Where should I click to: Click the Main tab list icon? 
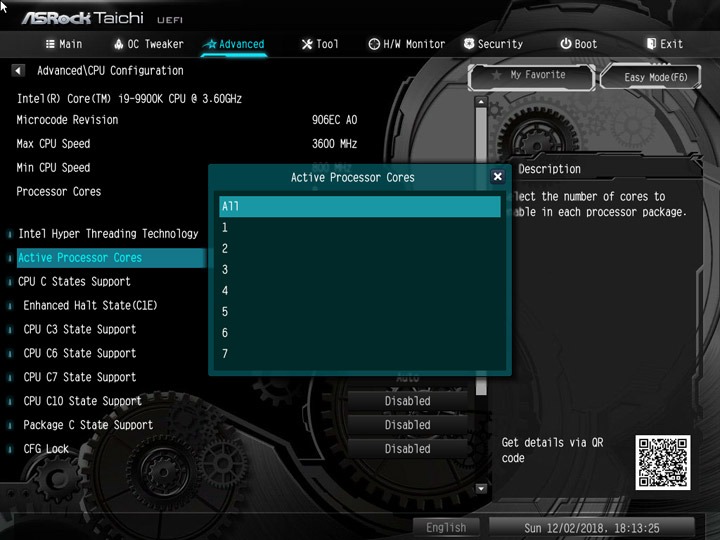coord(50,44)
